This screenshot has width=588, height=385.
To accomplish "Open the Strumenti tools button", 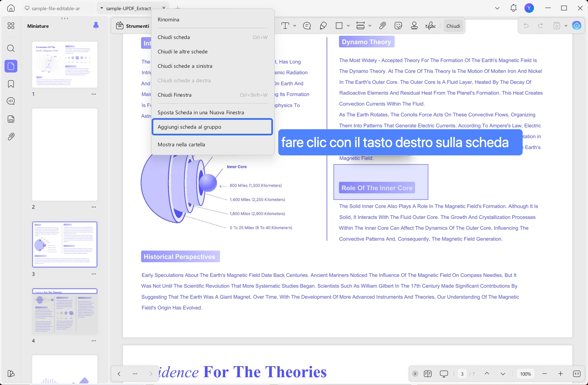I will click(x=133, y=26).
